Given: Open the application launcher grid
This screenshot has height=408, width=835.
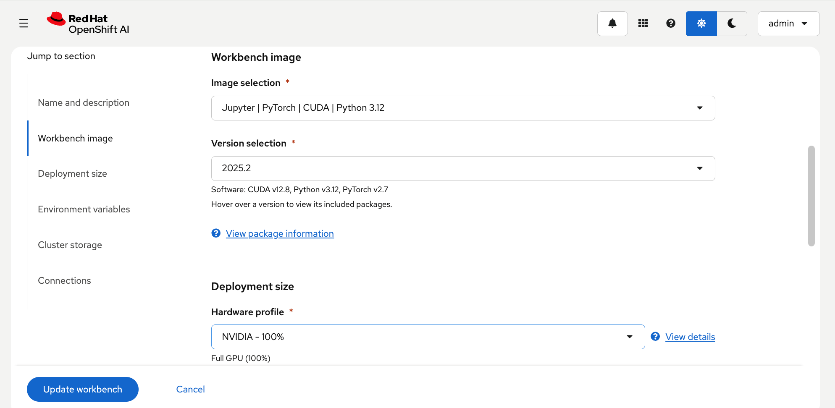Looking at the screenshot, I should tap(643, 23).
